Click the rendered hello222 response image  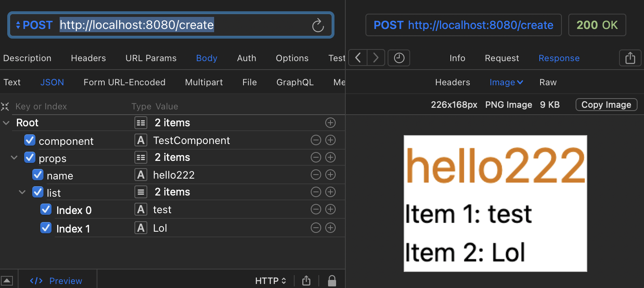[x=495, y=204]
